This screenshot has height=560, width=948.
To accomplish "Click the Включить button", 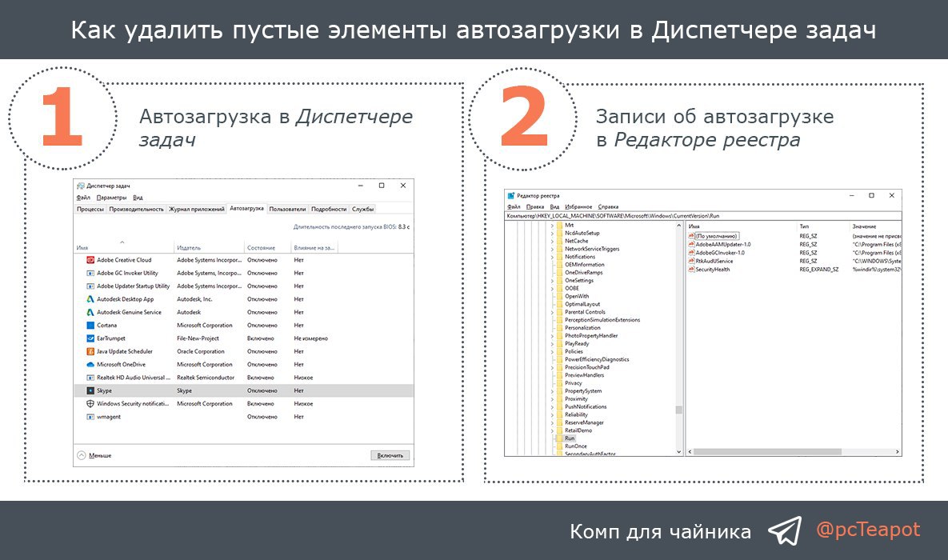I will (x=390, y=455).
